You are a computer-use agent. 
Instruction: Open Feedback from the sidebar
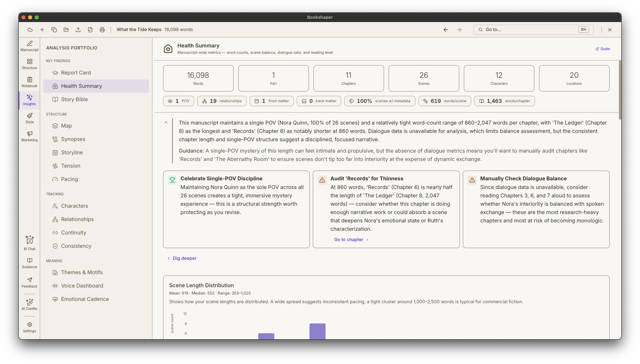29,283
